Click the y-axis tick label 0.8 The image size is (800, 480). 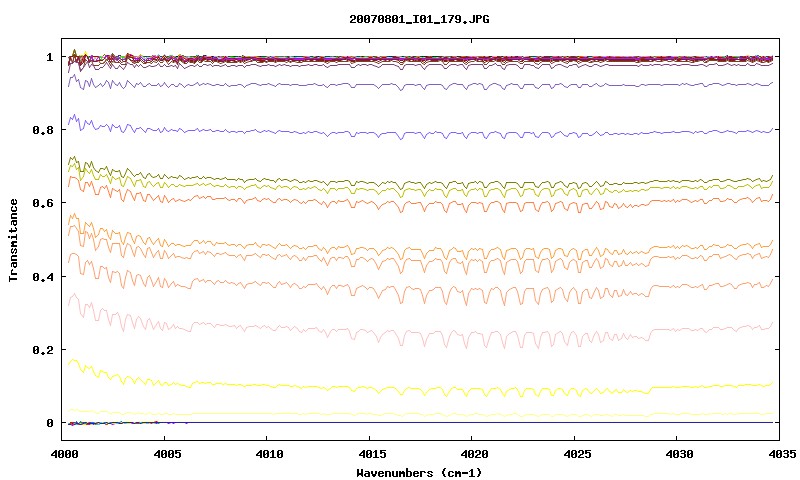(43, 130)
